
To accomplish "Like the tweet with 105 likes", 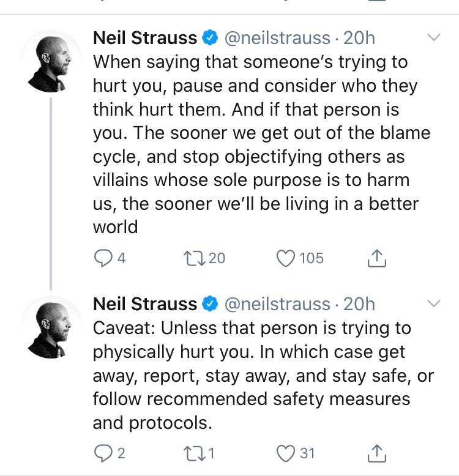I will pyautogui.click(x=286, y=258).
